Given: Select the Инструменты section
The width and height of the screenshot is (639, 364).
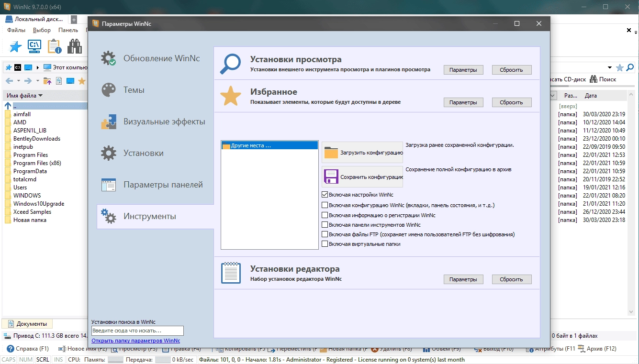Looking at the screenshot, I should pyautogui.click(x=155, y=216).
